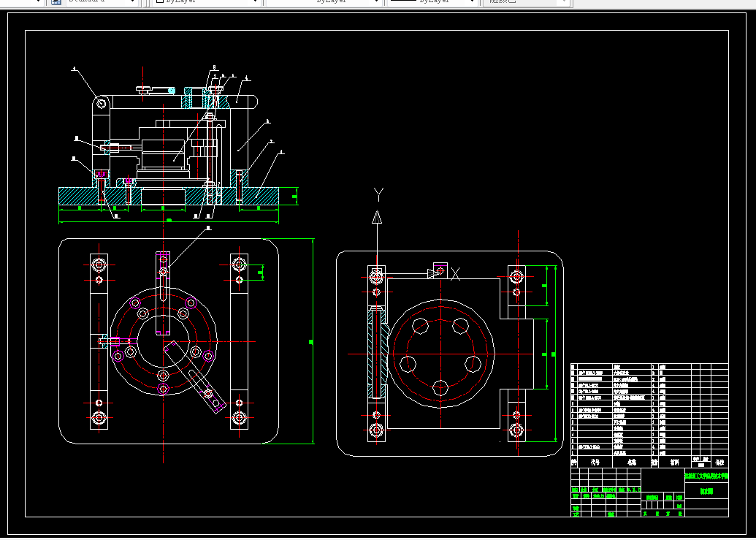The height and width of the screenshot is (540, 756).
Task: Select the Y axis arrowhead
Action: 377,218
